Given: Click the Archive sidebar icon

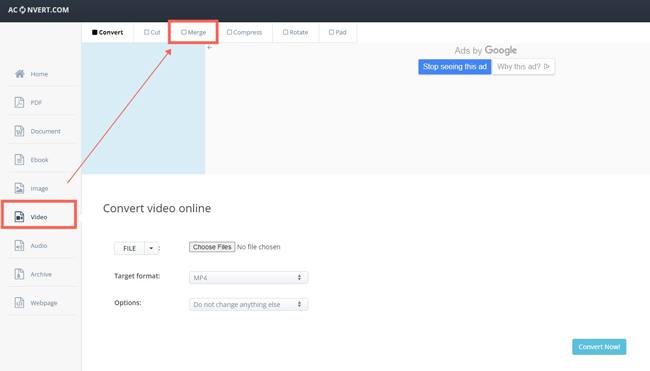Looking at the screenshot, I should click(19, 274).
